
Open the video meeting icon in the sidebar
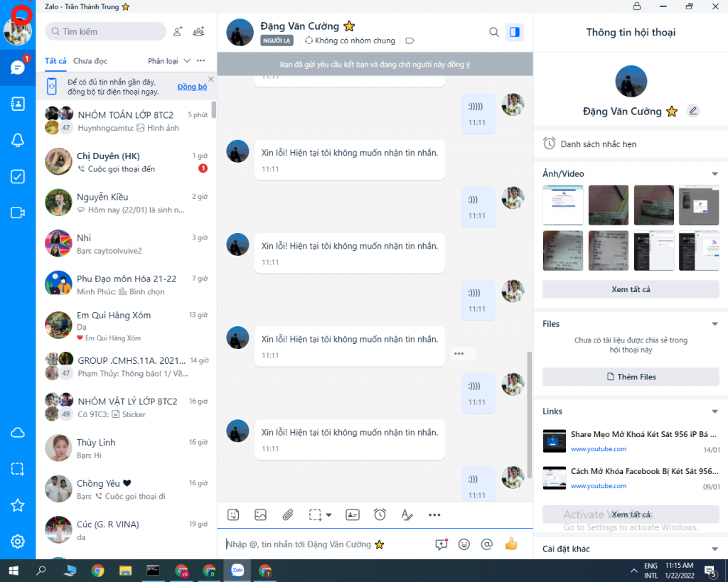pos(18,212)
